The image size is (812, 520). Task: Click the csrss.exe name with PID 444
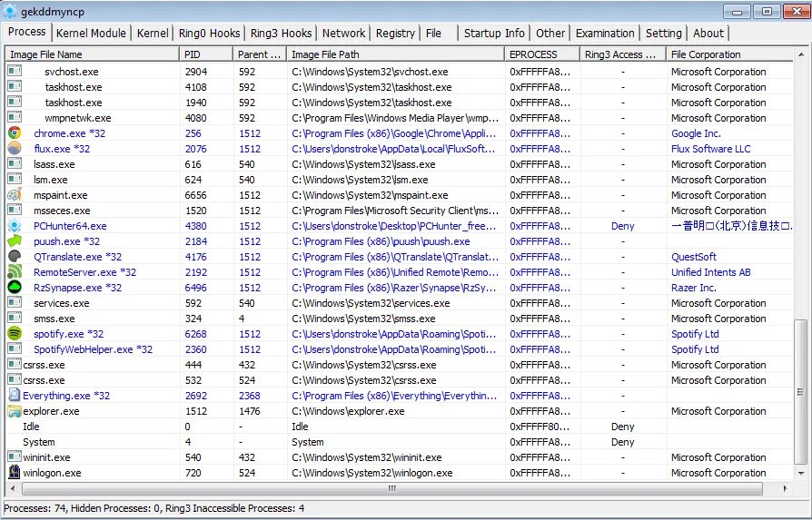(44, 365)
